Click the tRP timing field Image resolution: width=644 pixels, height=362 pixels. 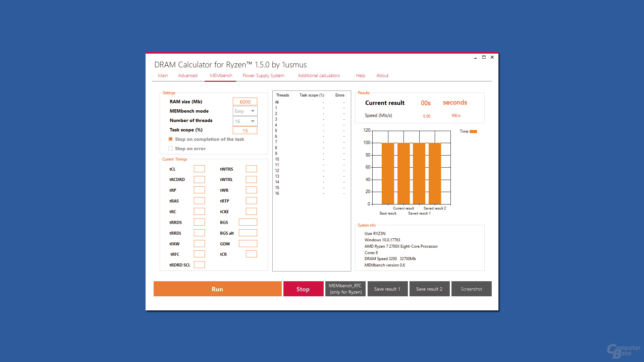coord(199,190)
